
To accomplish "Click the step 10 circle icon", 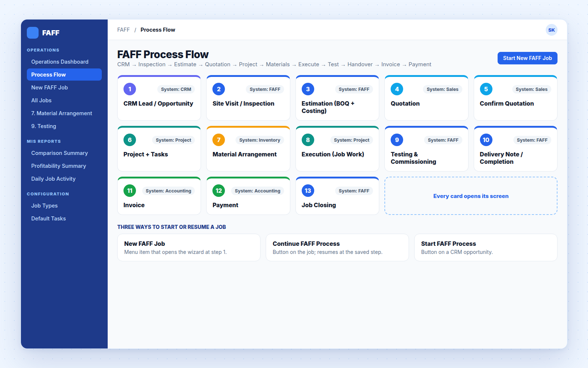I will point(486,140).
